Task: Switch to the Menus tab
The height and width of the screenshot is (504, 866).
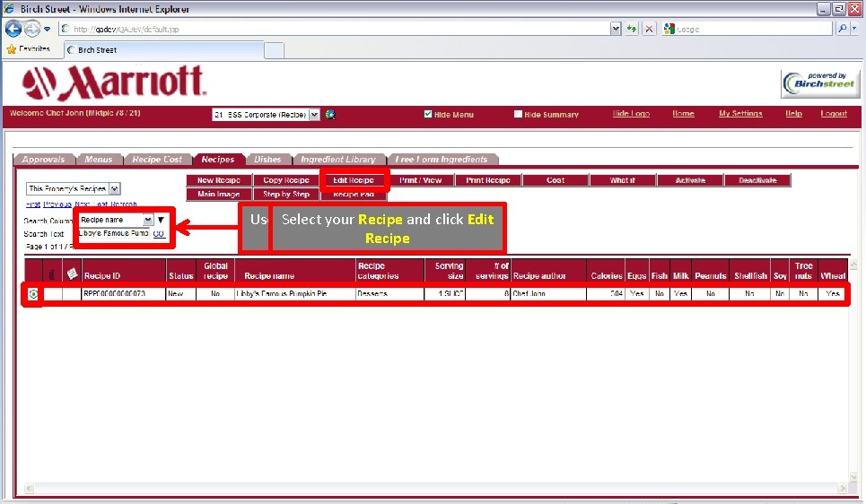Action: pyautogui.click(x=99, y=159)
